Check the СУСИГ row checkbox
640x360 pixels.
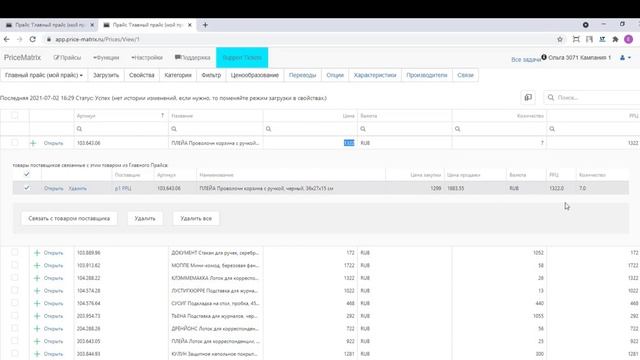pyautogui.click(x=15, y=303)
